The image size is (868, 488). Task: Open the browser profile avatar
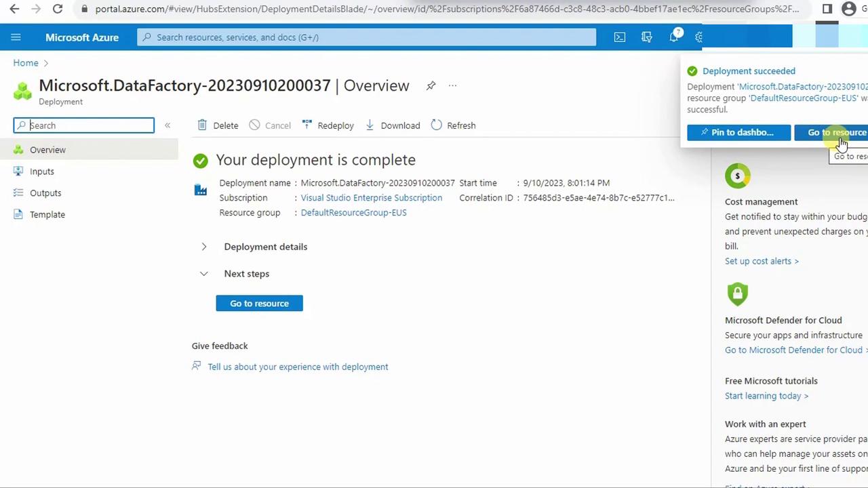pyautogui.click(x=849, y=9)
